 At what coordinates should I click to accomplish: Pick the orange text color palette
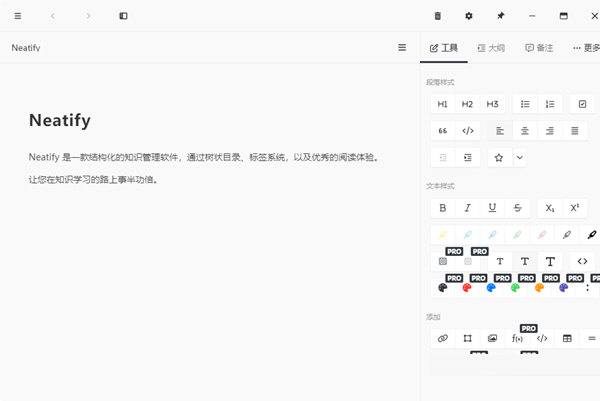540,288
